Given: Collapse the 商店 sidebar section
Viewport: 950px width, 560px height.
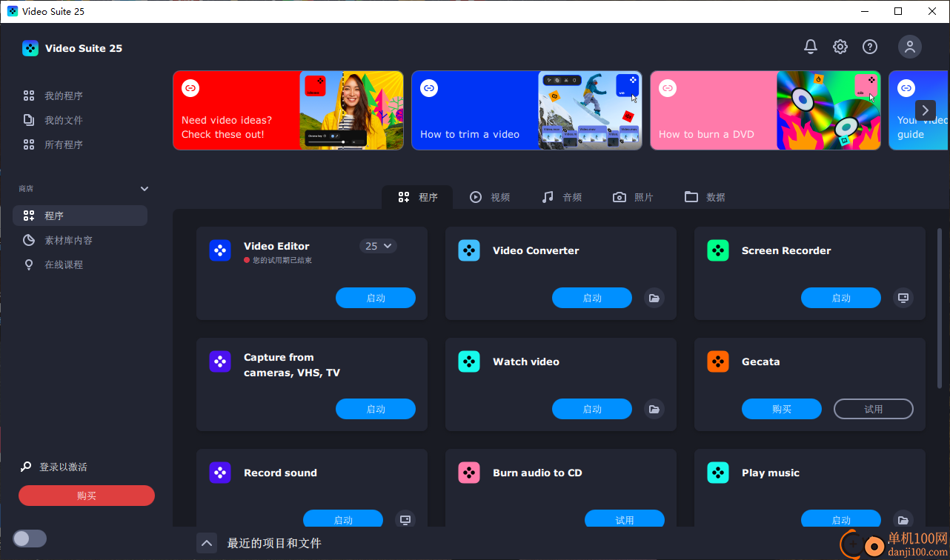Looking at the screenshot, I should (x=145, y=189).
